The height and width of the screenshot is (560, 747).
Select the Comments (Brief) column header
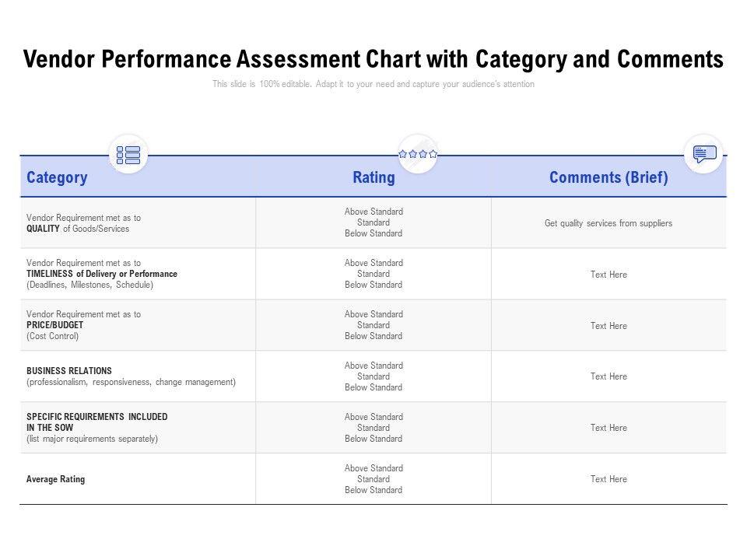pyautogui.click(x=608, y=177)
